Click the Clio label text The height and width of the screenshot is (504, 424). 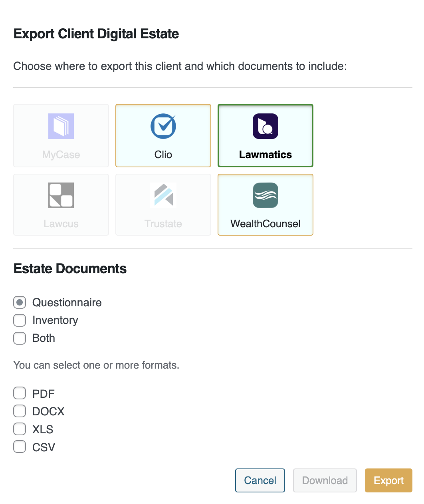(163, 155)
